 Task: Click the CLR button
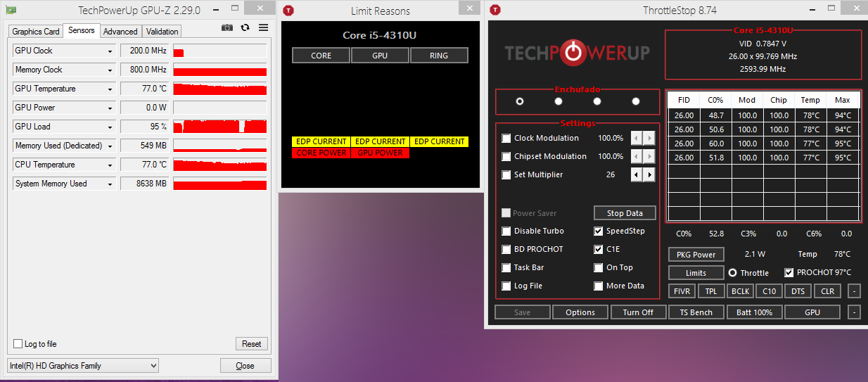pyautogui.click(x=828, y=291)
